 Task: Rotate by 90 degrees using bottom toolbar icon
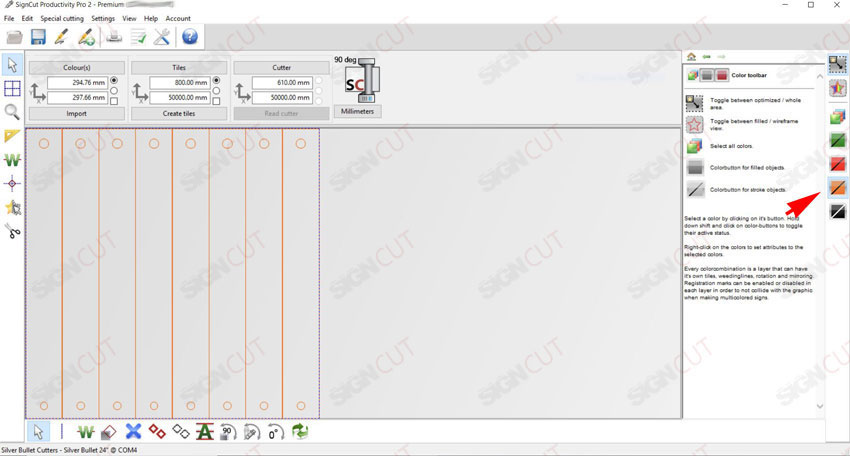point(228,432)
